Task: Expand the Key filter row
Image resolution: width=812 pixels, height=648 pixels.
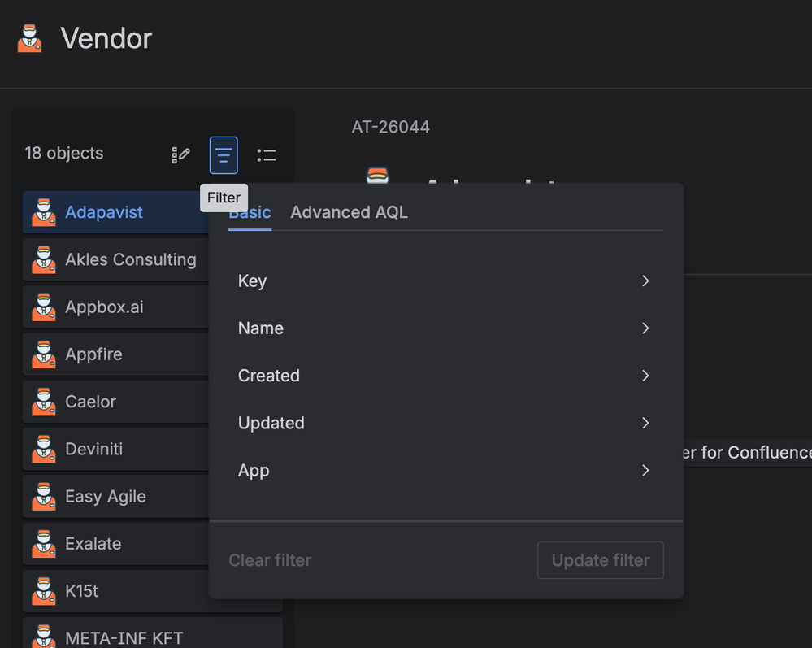Action: coord(445,281)
